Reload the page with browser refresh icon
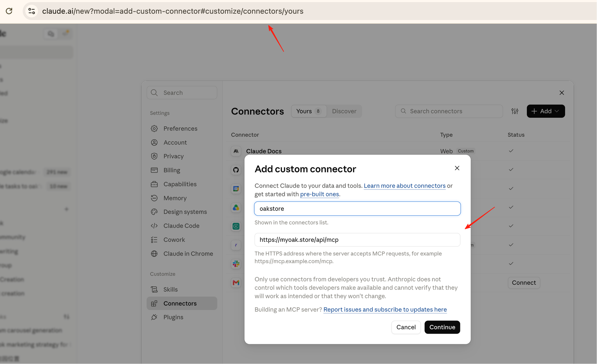 9,11
